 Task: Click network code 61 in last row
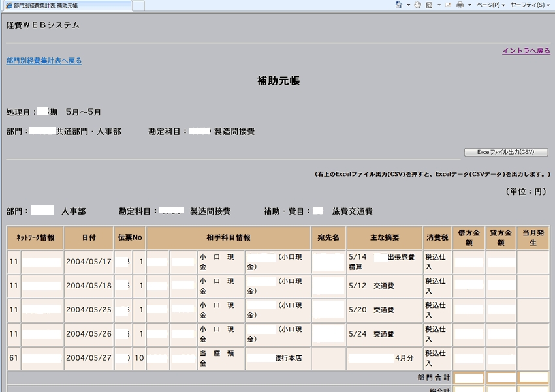[x=14, y=358]
